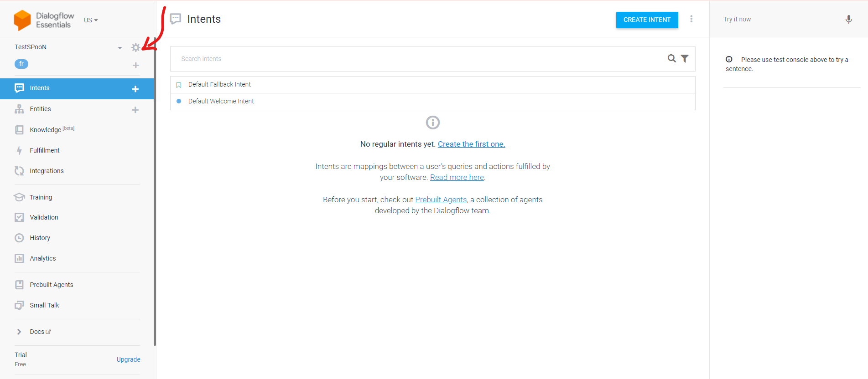Open agent settings gear icon
Screen dimensions: 868x379
tap(135, 47)
